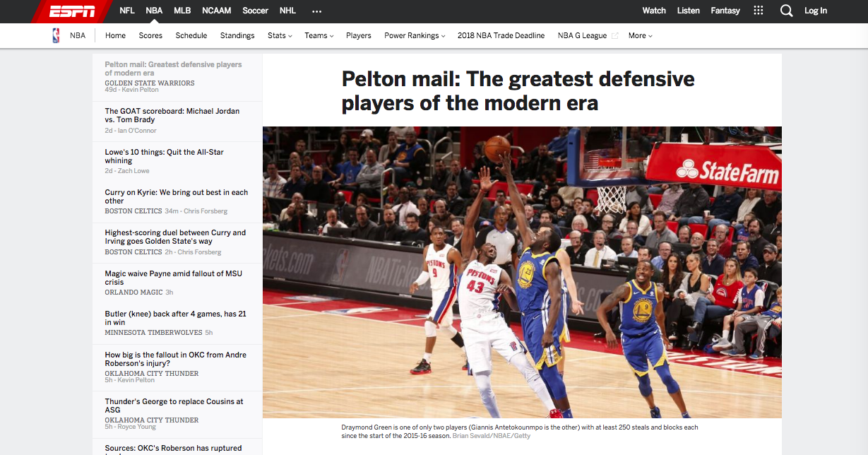Click the NBA league logo icon
The width and height of the screenshot is (868, 455).
(57, 36)
